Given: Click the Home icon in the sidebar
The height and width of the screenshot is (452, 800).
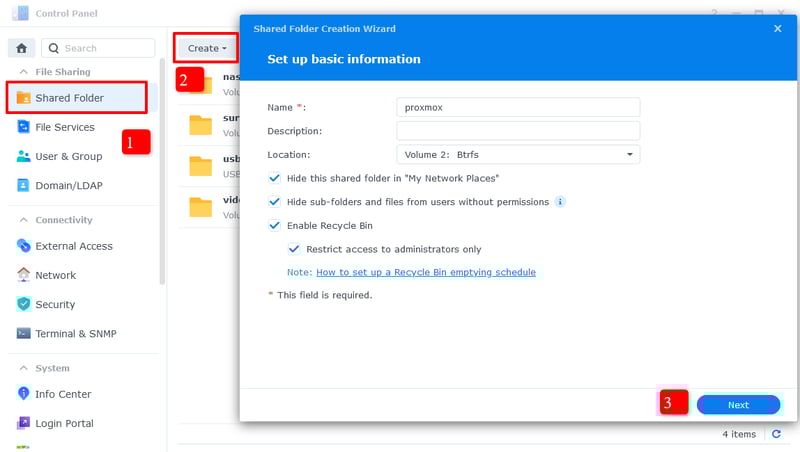Looking at the screenshot, I should point(21,48).
